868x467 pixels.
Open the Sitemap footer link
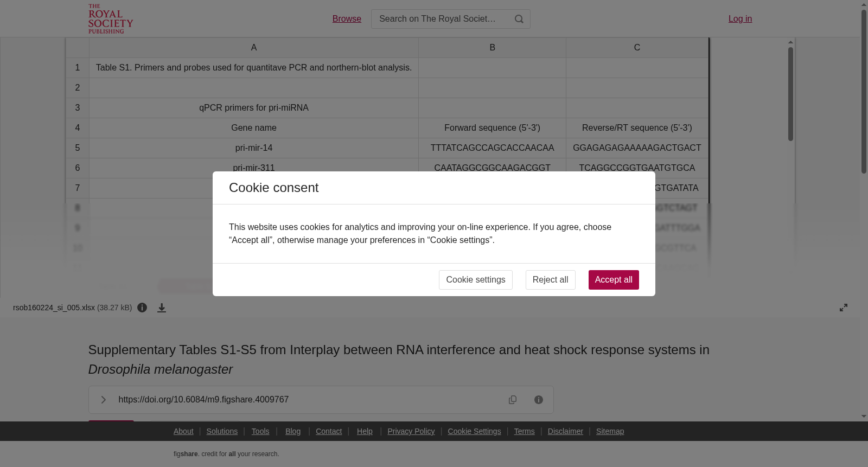610,431
